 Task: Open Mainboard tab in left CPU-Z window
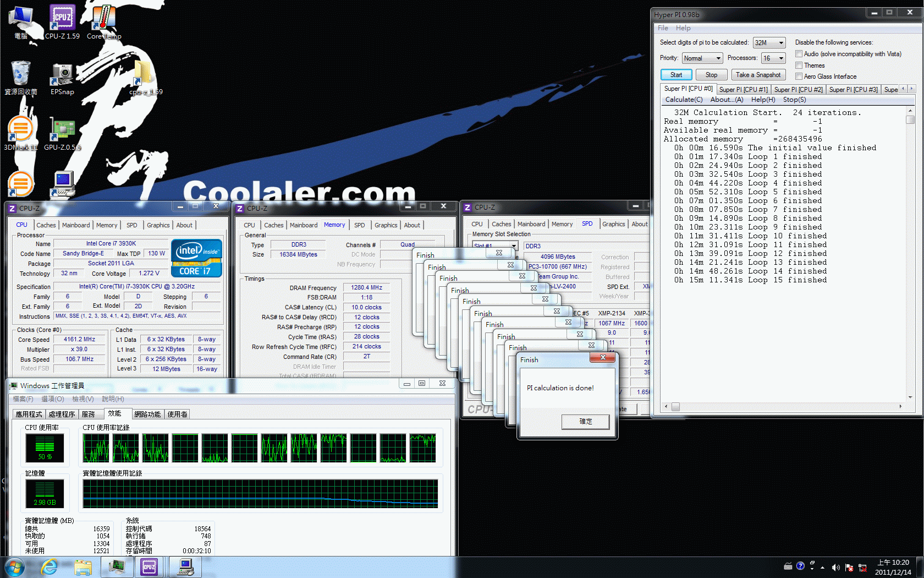76,225
